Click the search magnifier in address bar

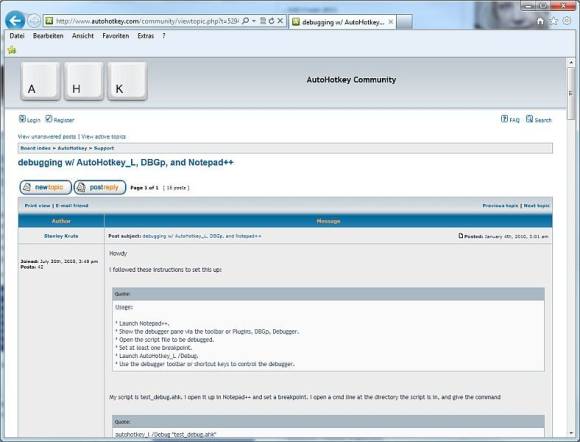coord(245,21)
